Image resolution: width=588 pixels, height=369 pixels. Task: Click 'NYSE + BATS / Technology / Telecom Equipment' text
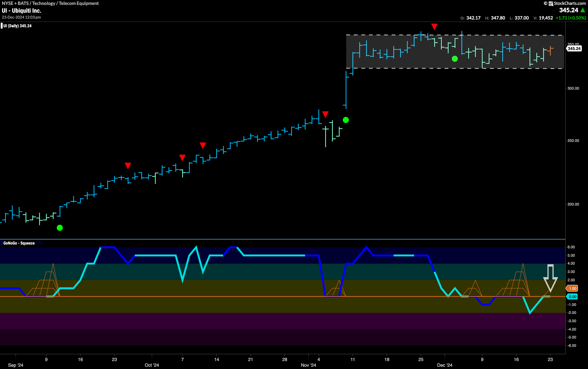50,3
